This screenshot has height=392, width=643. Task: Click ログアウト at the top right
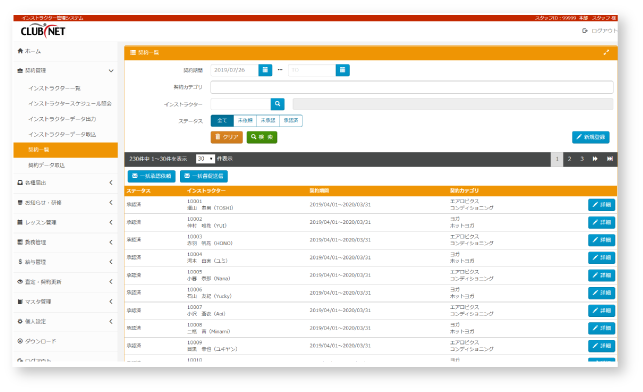(600, 31)
